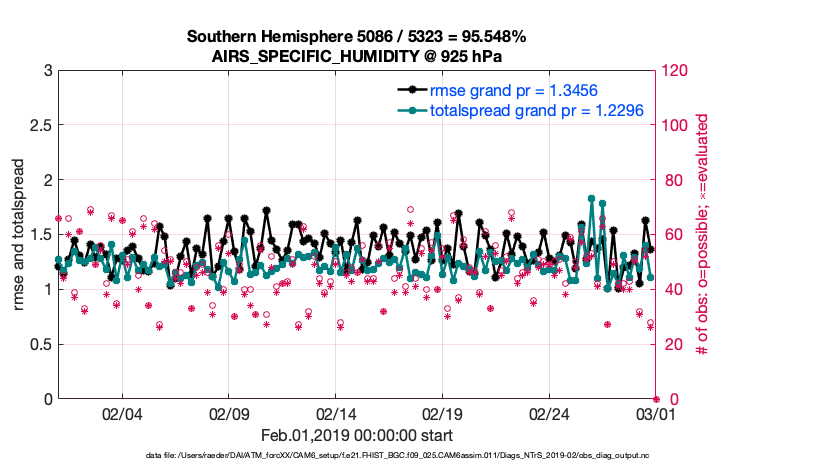Click the 03/01 date tick label

[655, 414]
